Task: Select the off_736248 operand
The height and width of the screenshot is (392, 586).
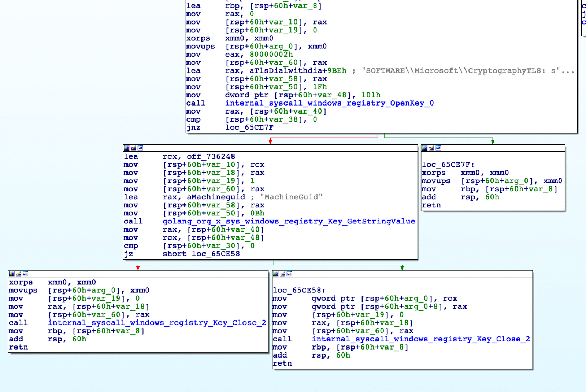Action: click(211, 156)
